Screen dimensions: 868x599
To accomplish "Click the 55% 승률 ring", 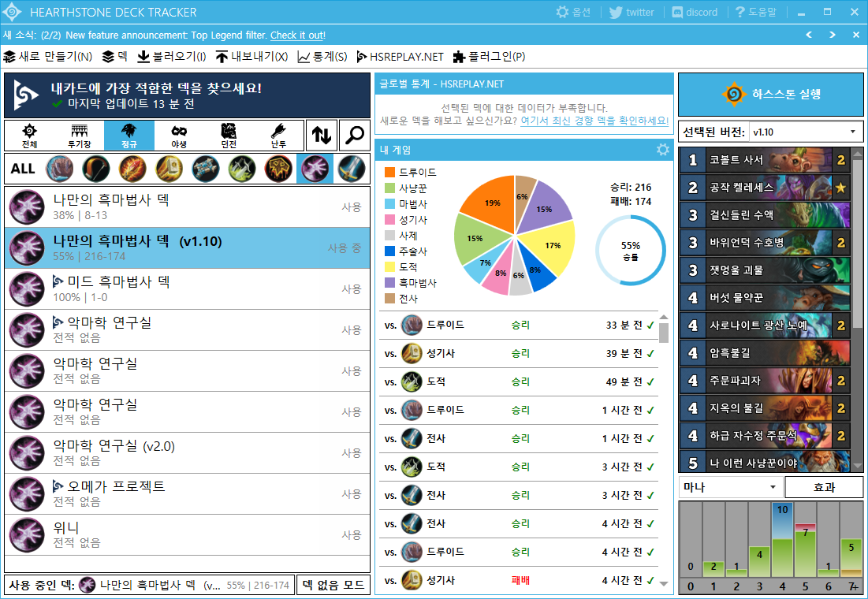I will (631, 250).
